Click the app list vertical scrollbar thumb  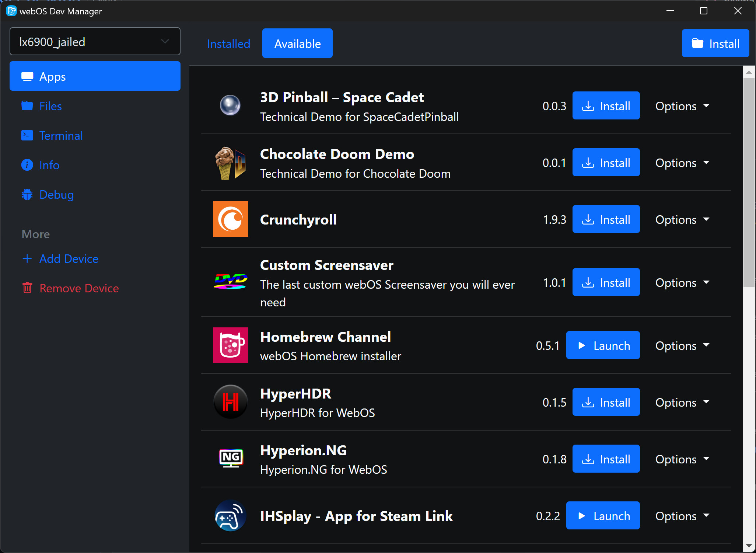pyautogui.click(x=749, y=182)
